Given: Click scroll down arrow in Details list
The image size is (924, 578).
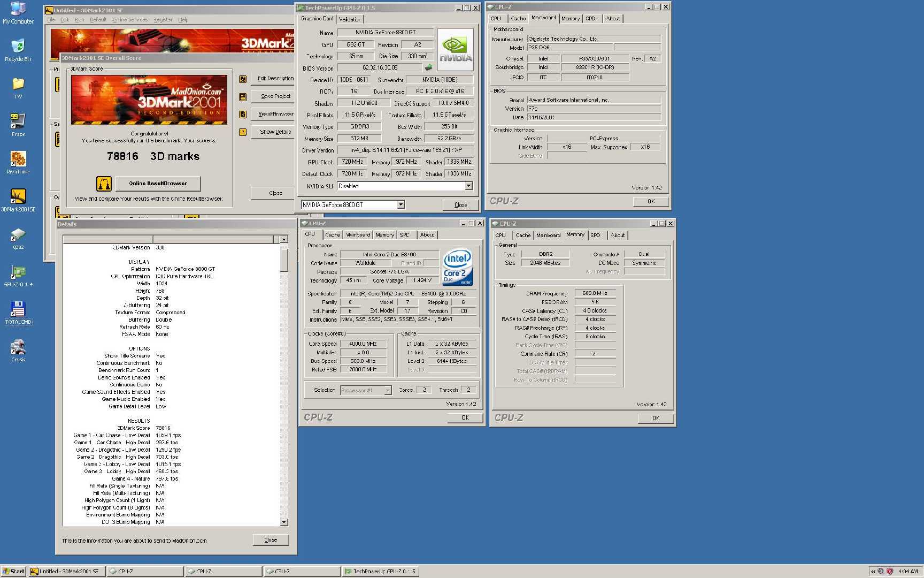Looking at the screenshot, I should [x=284, y=522].
